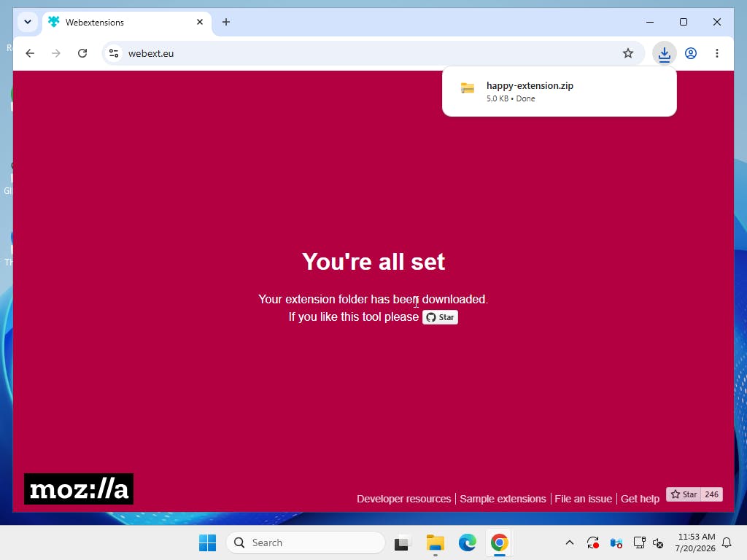Open the Chrome downloads icon
The image size is (747, 560).
664,53
